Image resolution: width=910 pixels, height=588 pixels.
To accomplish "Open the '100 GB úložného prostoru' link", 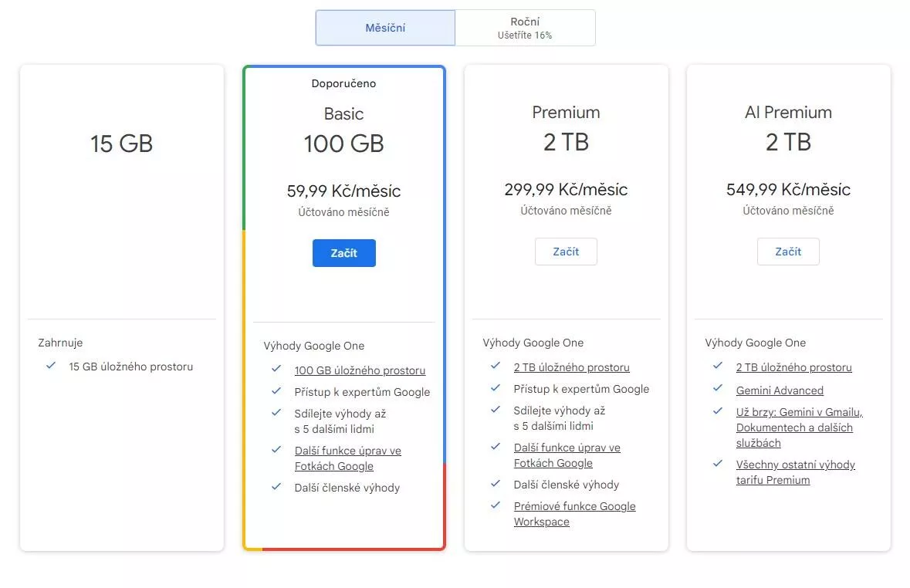I will pos(360,370).
